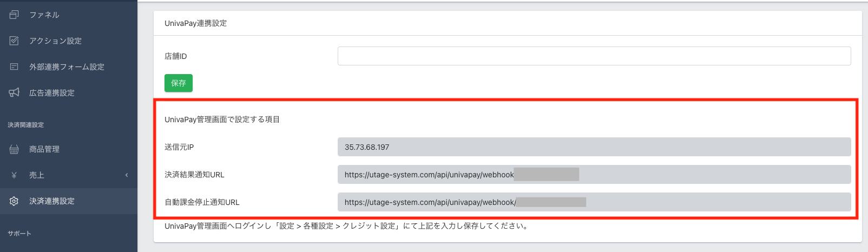The height and width of the screenshot is (252, 868).
Task: Click the 決済結果通知URL field
Action: pyautogui.click(x=594, y=174)
